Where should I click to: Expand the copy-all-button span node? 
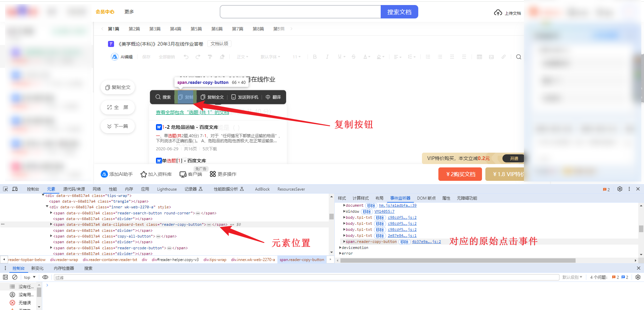click(51, 236)
